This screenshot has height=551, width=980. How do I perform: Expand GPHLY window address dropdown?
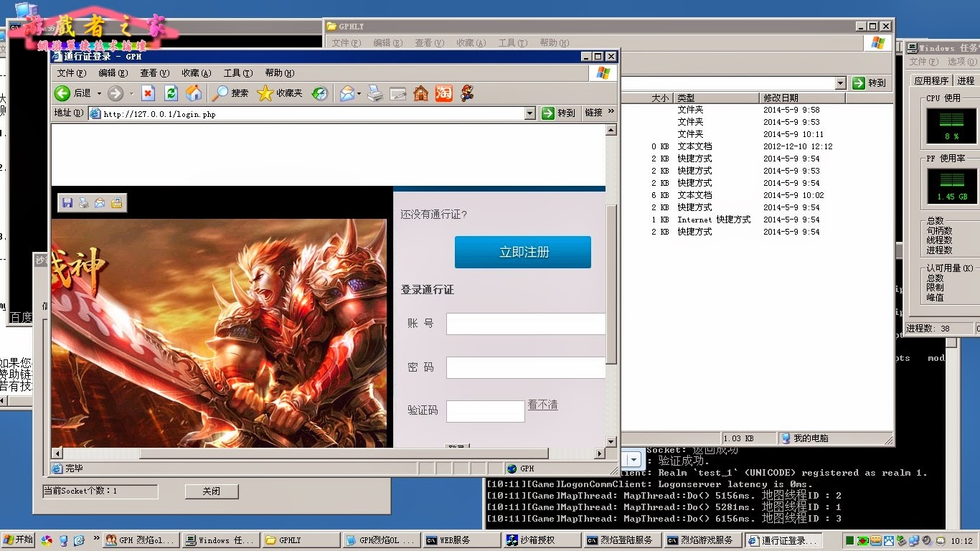pos(841,83)
